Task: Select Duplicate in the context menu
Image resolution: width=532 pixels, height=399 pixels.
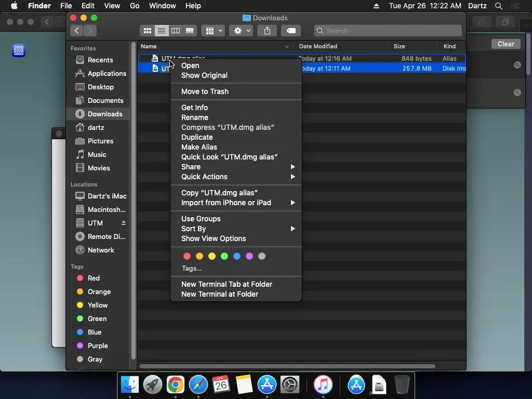Action: [236, 137]
